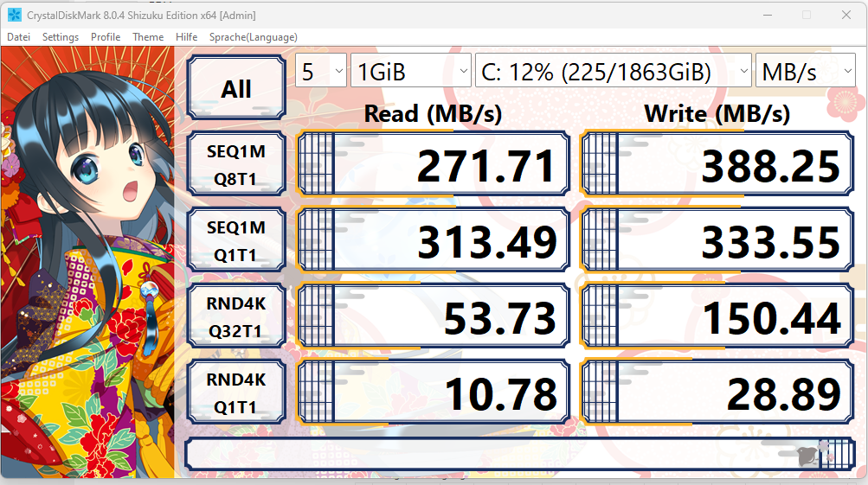Minimize the CrystalDiskMark window

[x=768, y=15]
